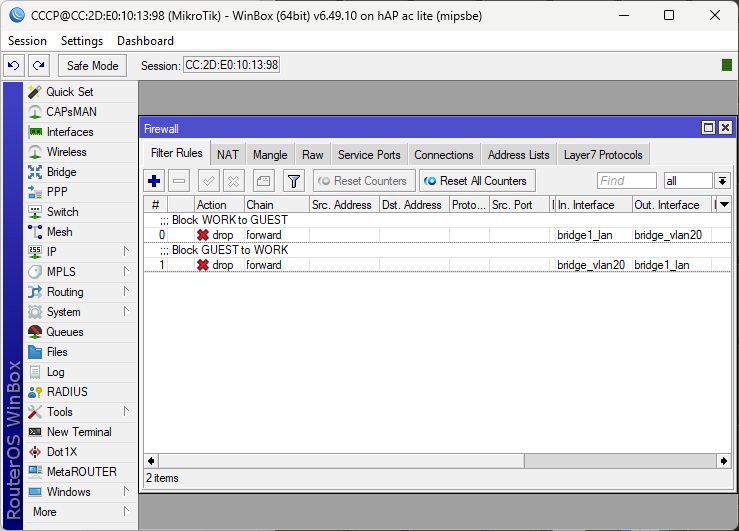739x531 pixels.
Task: Sort by Action column header
Action: point(219,205)
